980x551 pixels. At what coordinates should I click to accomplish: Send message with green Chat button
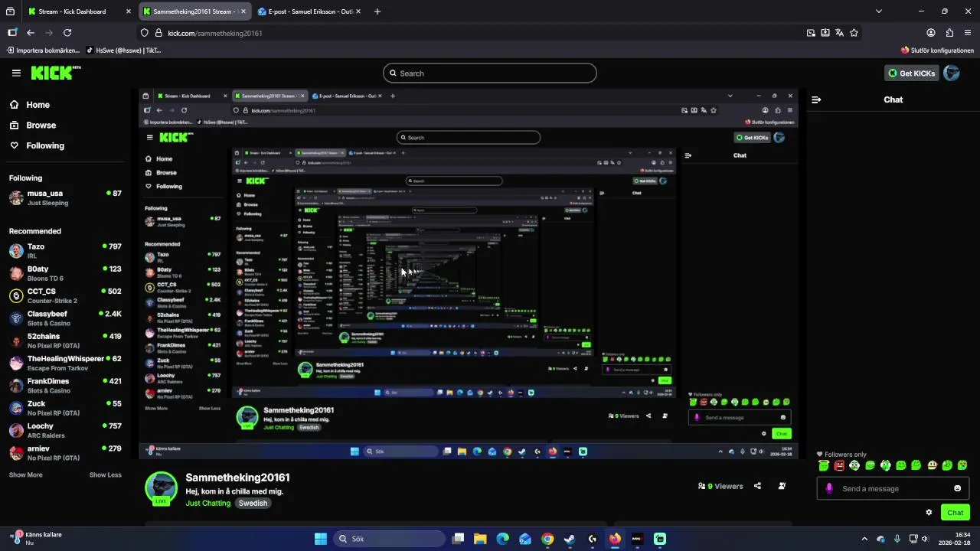pos(955,513)
